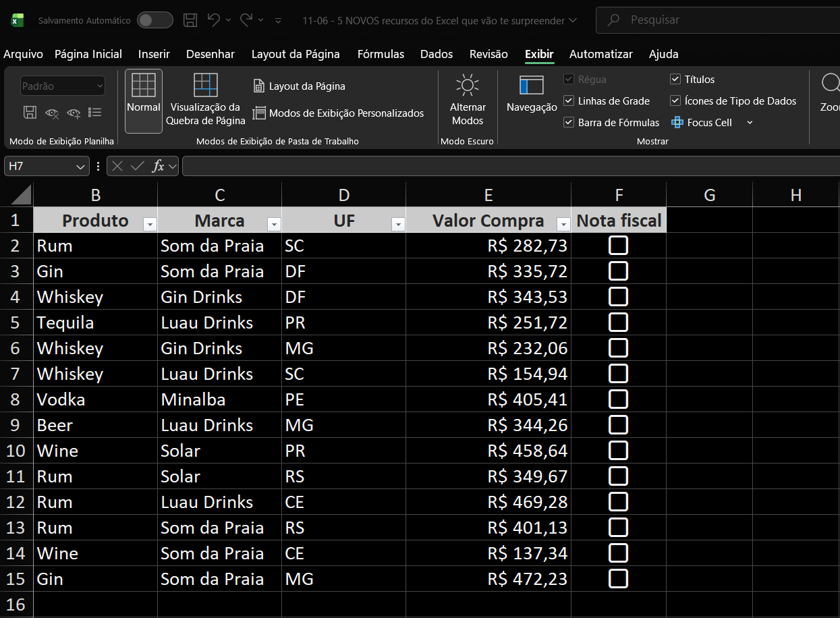Select row 10 header

[x=16, y=451]
